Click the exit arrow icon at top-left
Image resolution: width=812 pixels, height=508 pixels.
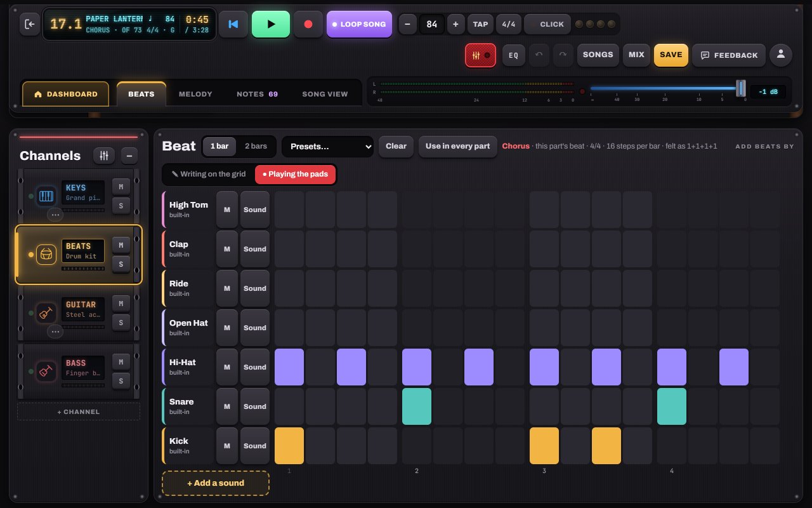(x=29, y=24)
